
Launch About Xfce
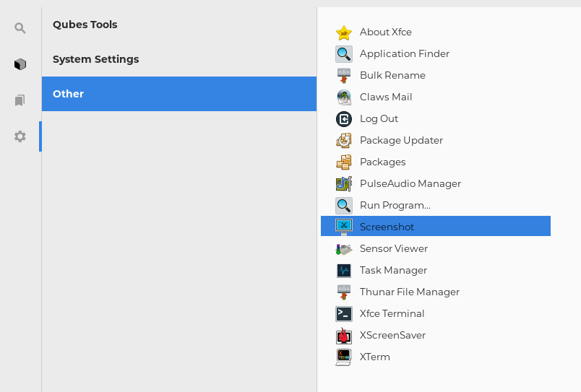point(436,32)
